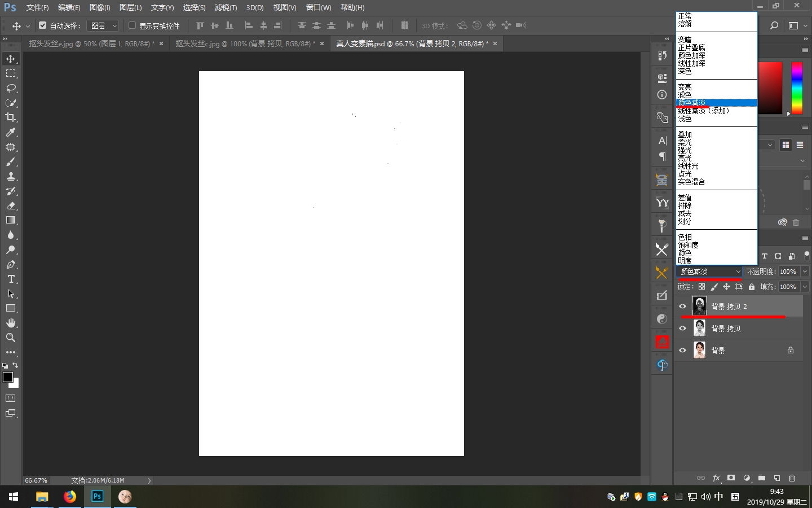812x508 pixels.
Task: Select the Rectangular Marquee tool
Action: (11, 73)
